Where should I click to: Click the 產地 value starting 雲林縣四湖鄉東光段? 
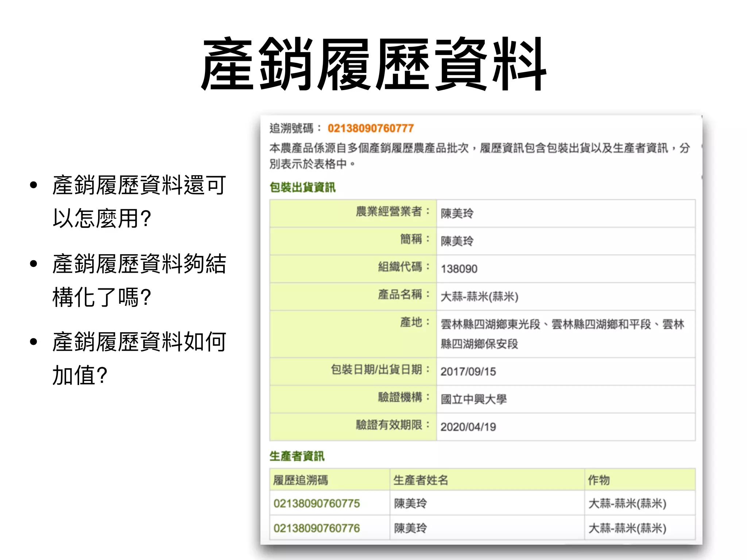[x=562, y=334]
